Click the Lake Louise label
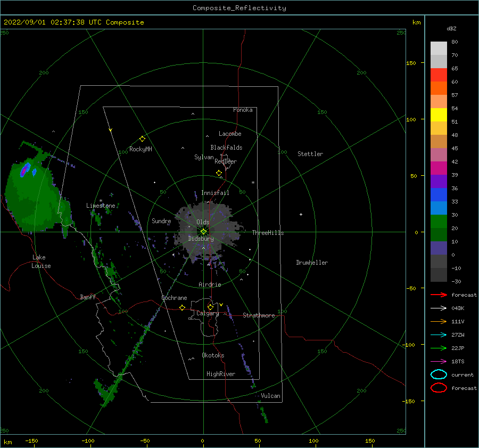 point(41,262)
